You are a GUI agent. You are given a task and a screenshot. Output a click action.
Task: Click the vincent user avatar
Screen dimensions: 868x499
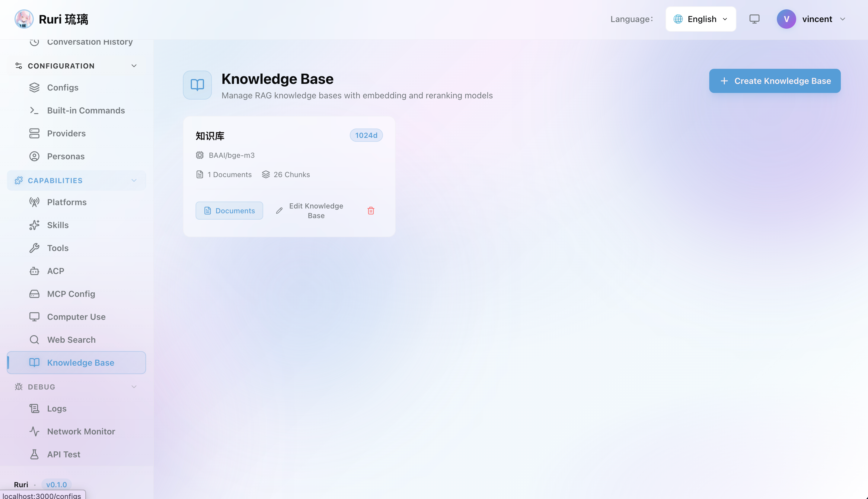[x=787, y=19]
